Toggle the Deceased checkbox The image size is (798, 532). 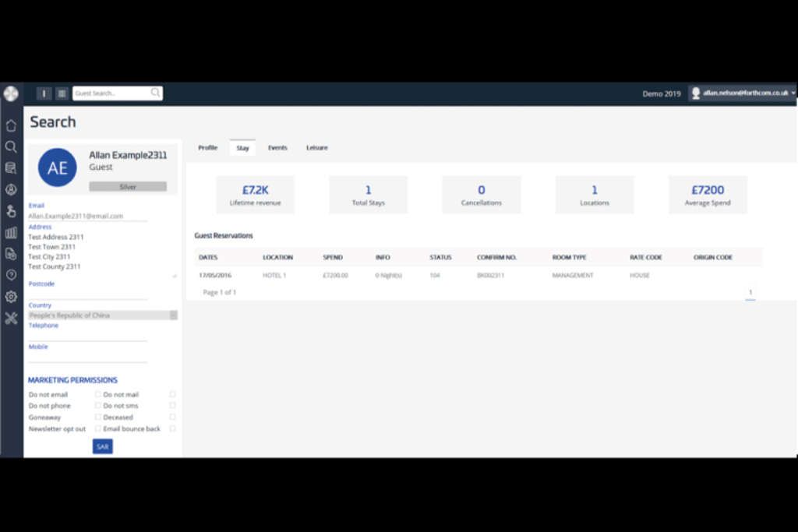tap(172, 417)
